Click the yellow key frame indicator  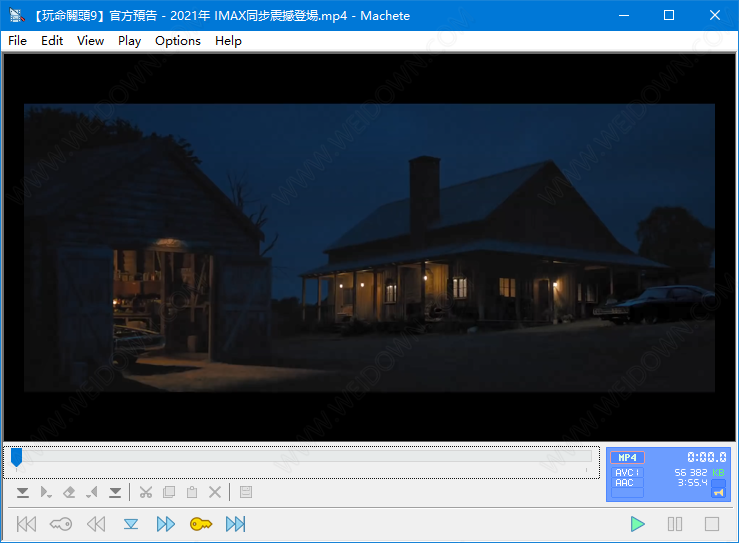[x=719, y=493]
